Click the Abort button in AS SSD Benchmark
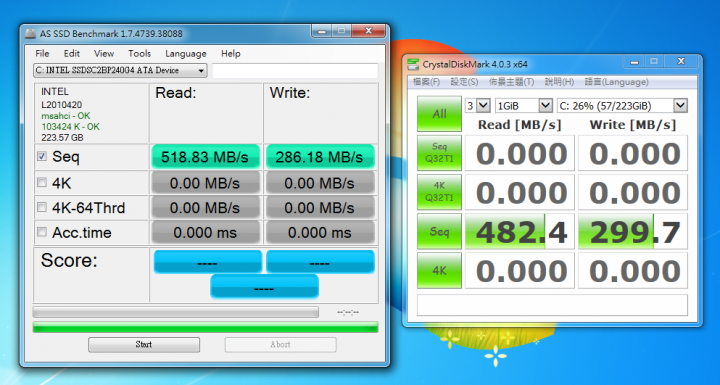This screenshot has width=720, height=385. coord(280,345)
